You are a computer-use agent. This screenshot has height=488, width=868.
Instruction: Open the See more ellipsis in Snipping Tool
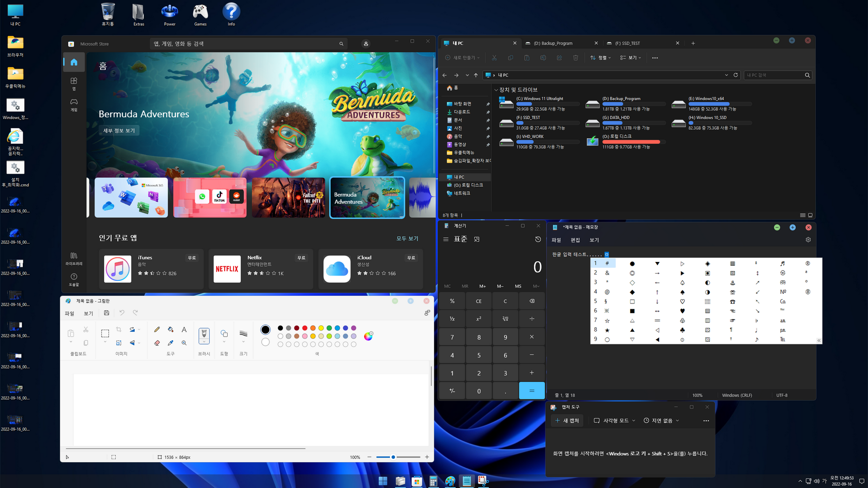[x=706, y=420]
